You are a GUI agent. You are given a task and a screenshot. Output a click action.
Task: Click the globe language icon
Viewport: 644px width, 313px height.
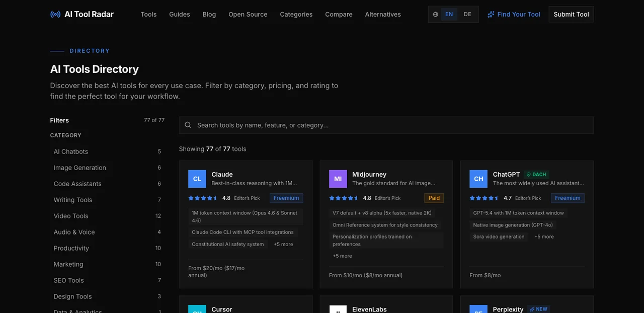tap(436, 15)
